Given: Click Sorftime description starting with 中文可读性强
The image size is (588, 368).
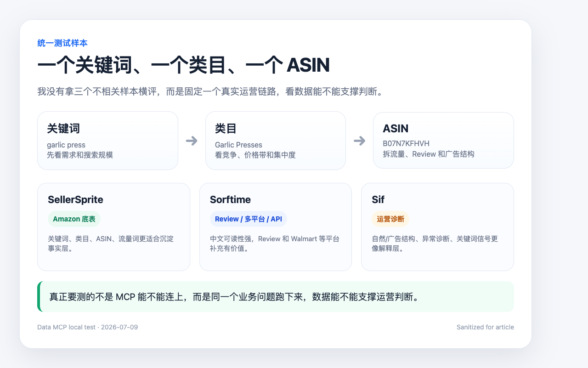Looking at the screenshot, I should 275,243.
